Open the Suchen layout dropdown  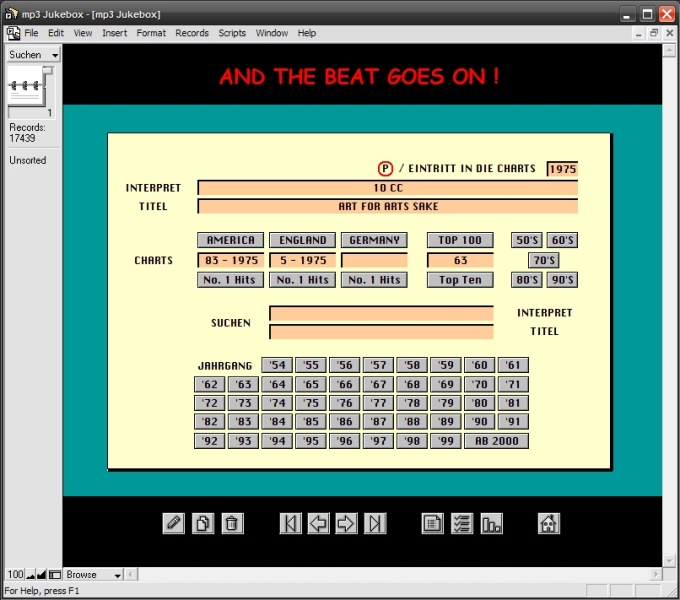(x=34, y=55)
